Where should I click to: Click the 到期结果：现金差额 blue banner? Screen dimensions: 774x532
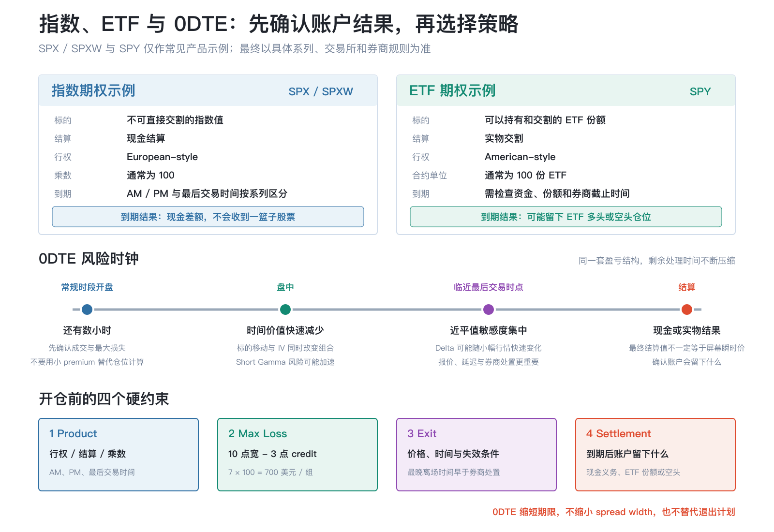point(208,217)
